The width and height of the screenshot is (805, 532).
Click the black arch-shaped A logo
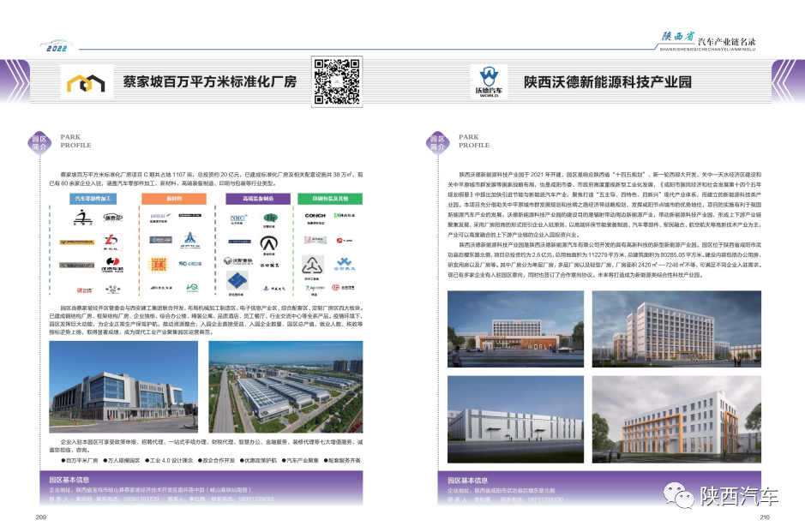point(268,244)
